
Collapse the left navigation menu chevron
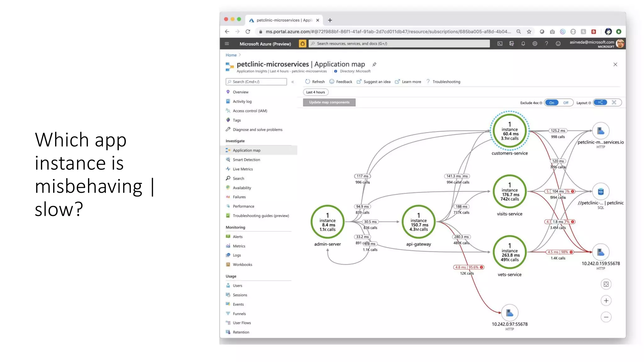[292, 82]
